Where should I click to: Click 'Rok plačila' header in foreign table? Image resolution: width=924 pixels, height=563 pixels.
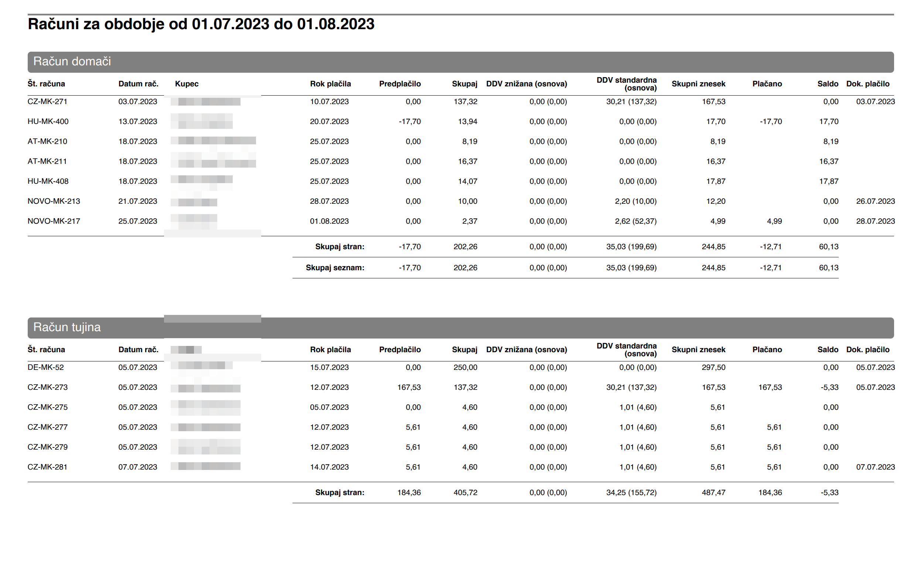click(x=330, y=350)
